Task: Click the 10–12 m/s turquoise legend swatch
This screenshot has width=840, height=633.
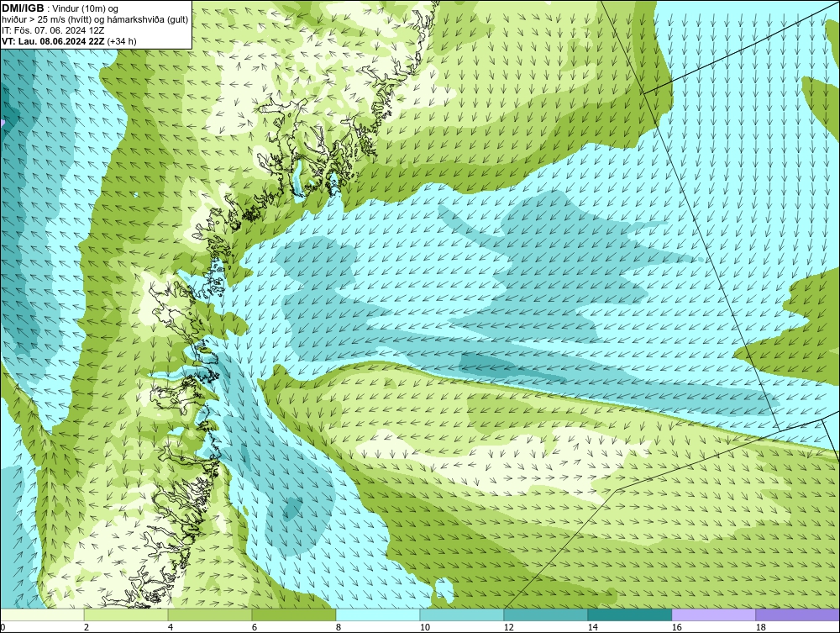Action: 462,615
